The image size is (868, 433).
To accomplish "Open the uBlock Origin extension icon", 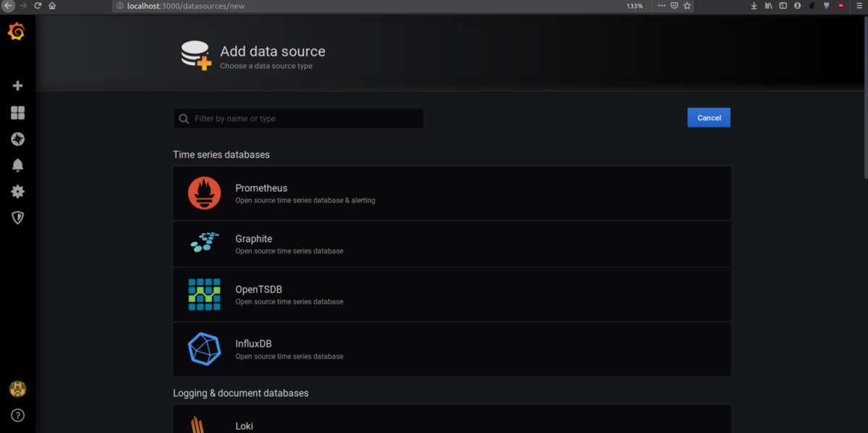I will coord(841,5).
